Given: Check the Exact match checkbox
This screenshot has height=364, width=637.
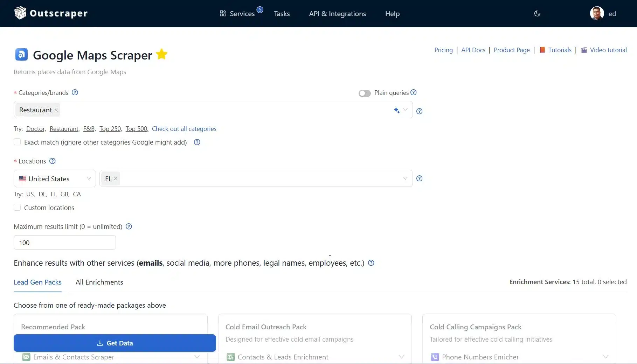Looking at the screenshot, I should click(17, 142).
